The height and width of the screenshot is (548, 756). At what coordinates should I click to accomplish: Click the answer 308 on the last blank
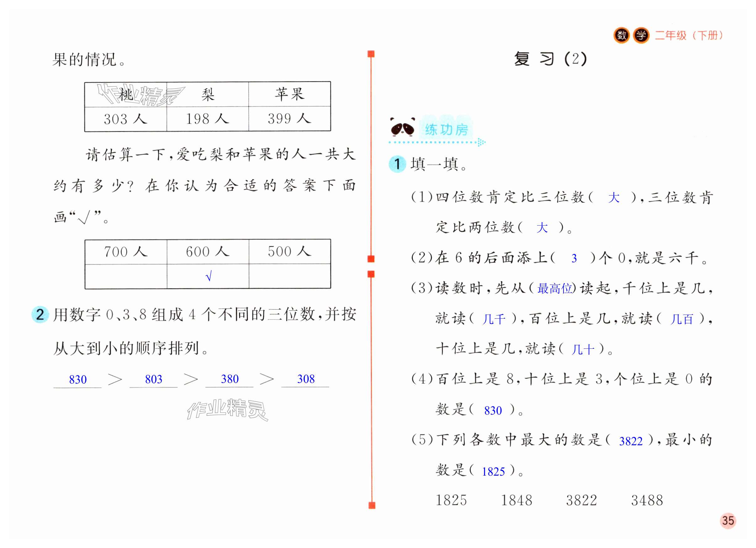306,379
